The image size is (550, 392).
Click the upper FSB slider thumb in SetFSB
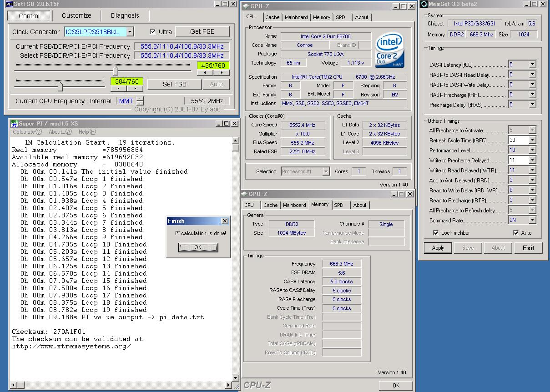pos(116,70)
